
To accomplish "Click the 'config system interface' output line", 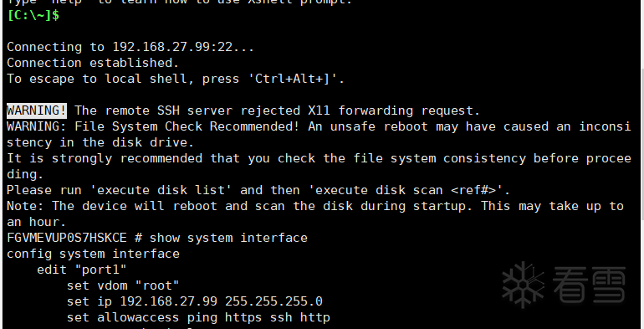I will [x=93, y=254].
